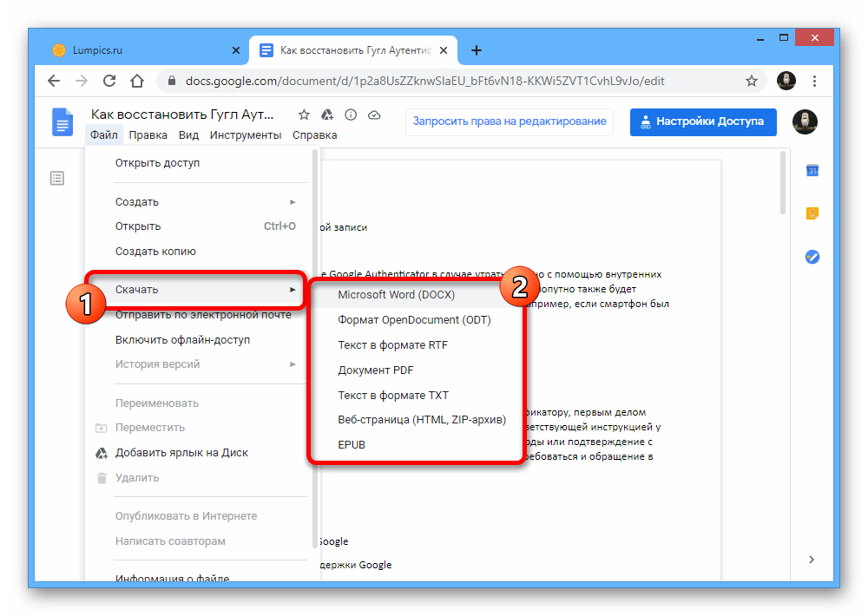Screen dimensions: 868x616
Task: Click the add to Drive icon
Action: click(327, 115)
